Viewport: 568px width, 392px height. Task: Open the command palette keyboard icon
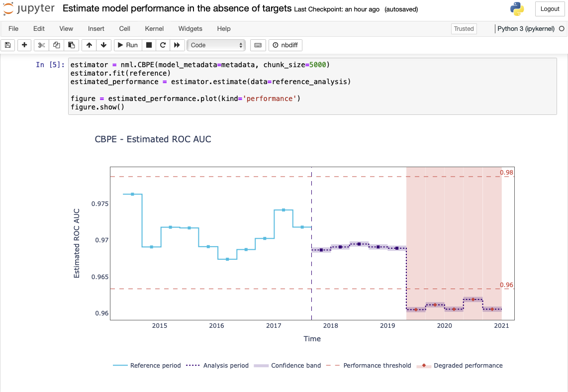(258, 45)
